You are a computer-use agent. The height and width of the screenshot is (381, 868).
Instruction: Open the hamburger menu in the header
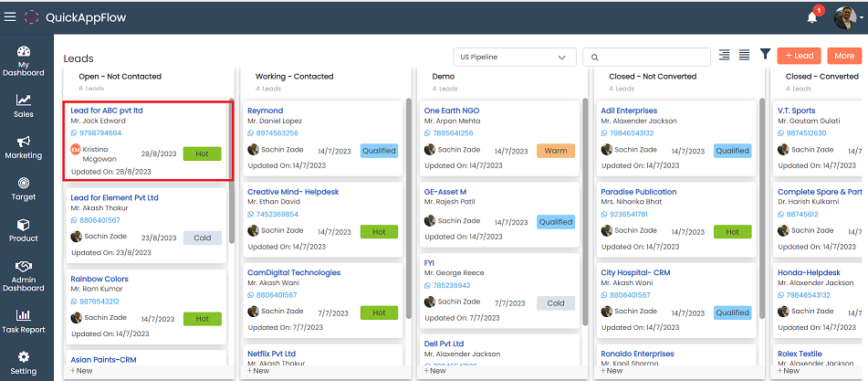click(10, 16)
